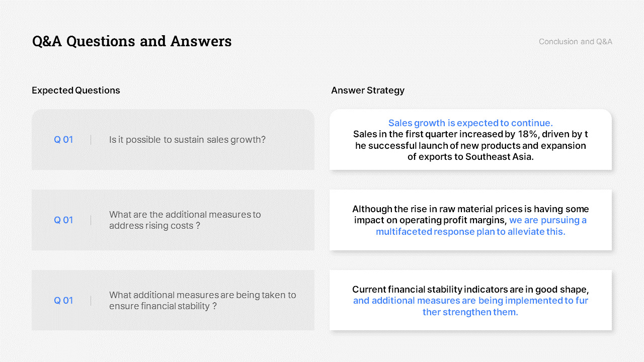
Task: Click the Q 01 label beside the financial stability question
Action: [x=63, y=301]
